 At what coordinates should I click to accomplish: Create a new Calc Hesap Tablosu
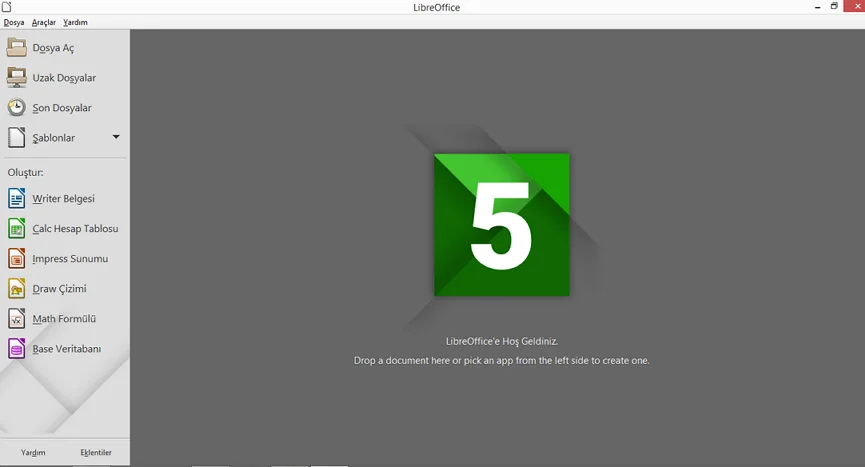(75, 228)
